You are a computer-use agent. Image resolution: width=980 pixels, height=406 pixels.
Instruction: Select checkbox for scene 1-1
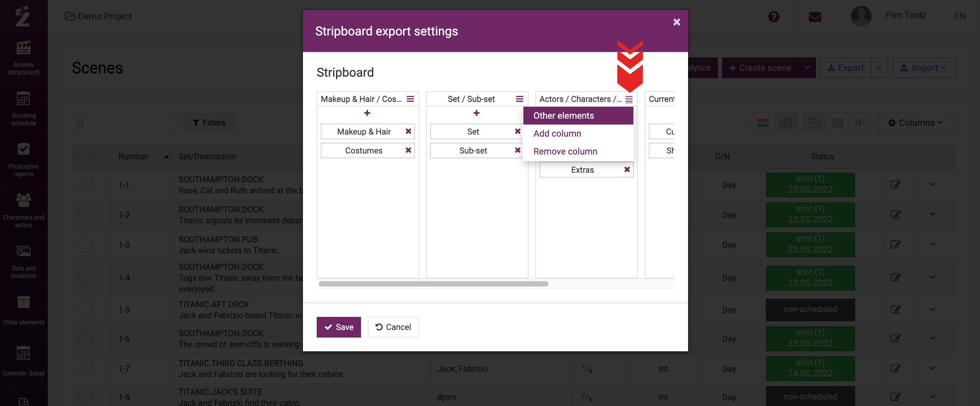[x=86, y=185]
